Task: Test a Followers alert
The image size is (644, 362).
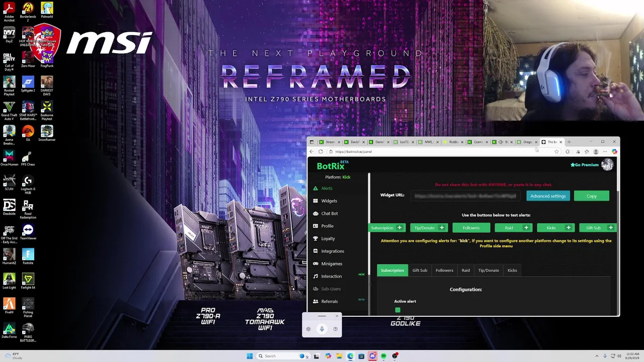Action: (x=471, y=228)
